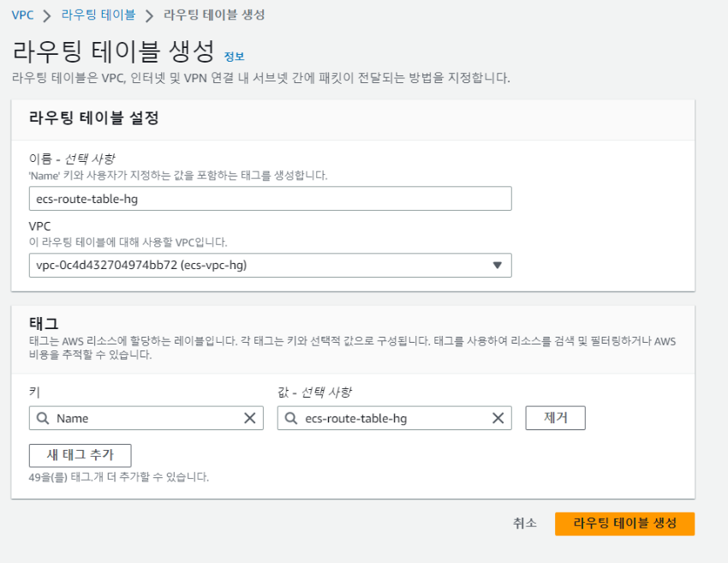Click the search icon in tag key field
Viewport: 728px width, 563px height.
[43, 418]
